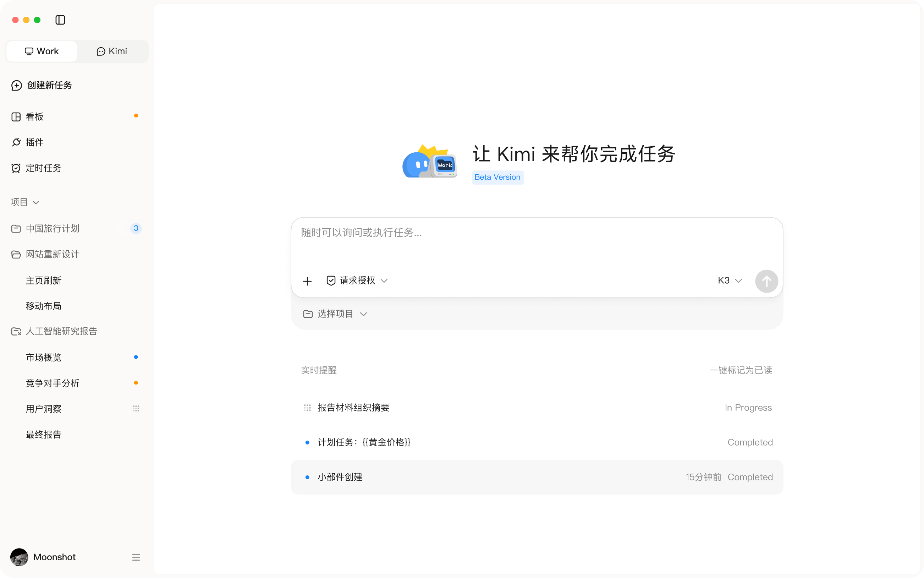
Task: Click 创建新任务 to create a task
Action: pos(42,85)
